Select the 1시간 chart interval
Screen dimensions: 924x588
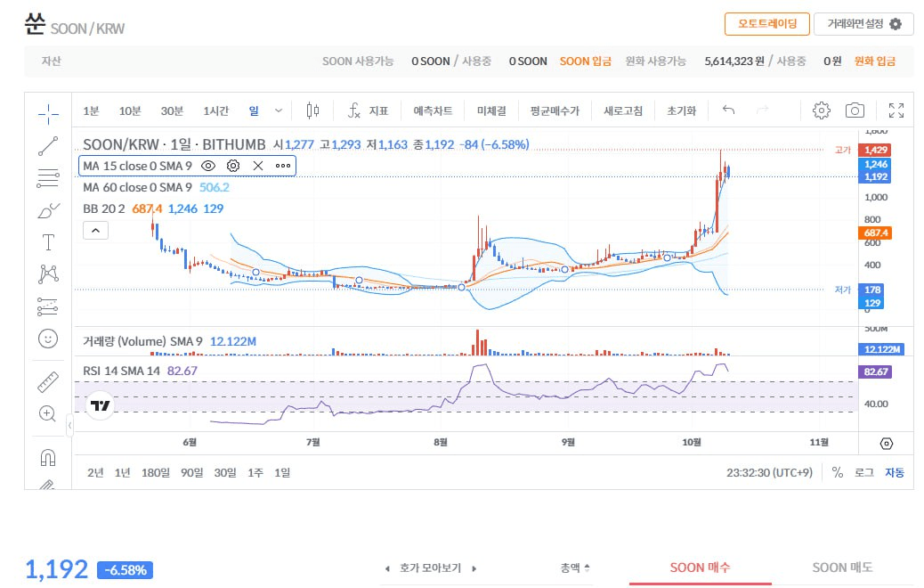215,110
